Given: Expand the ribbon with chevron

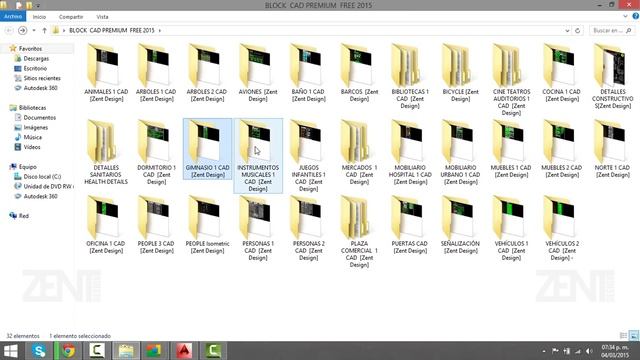Looking at the screenshot, I should 625,16.
